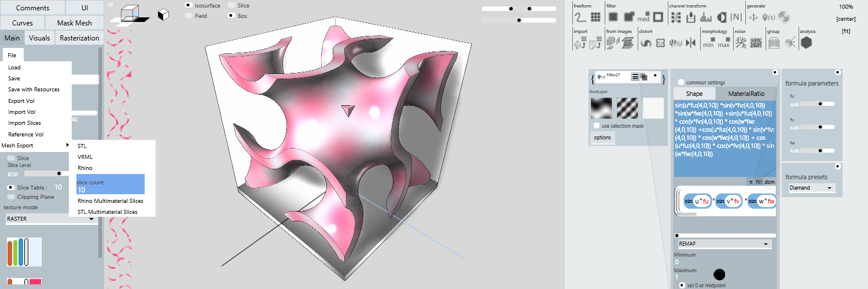Select the isosurface radio button
868x289 pixels.
pyautogui.click(x=189, y=5)
